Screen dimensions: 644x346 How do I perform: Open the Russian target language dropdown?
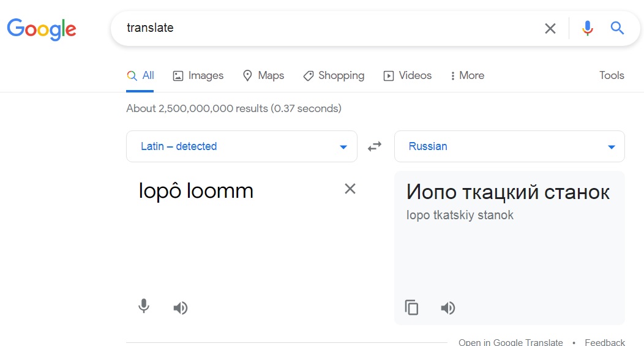509,146
